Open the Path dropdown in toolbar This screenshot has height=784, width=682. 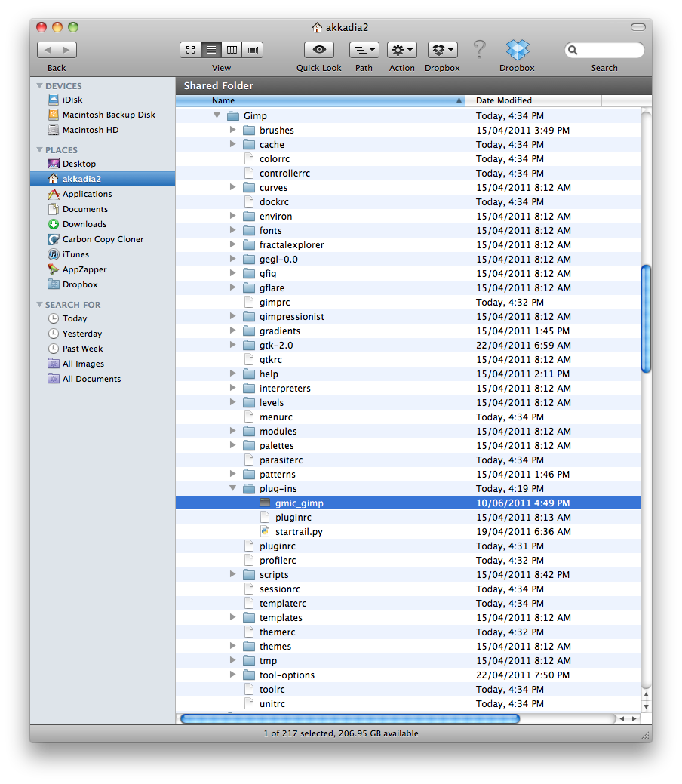(364, 50)
